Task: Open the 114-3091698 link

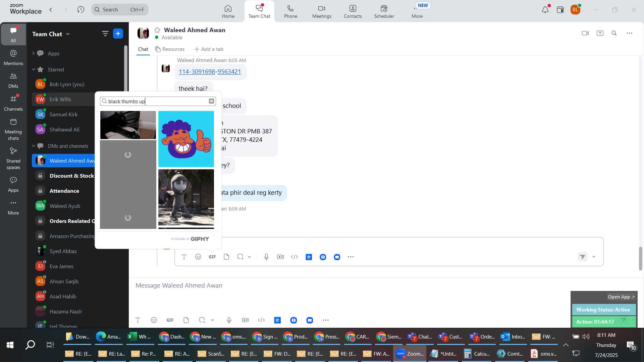Action: tap(197, 72)
